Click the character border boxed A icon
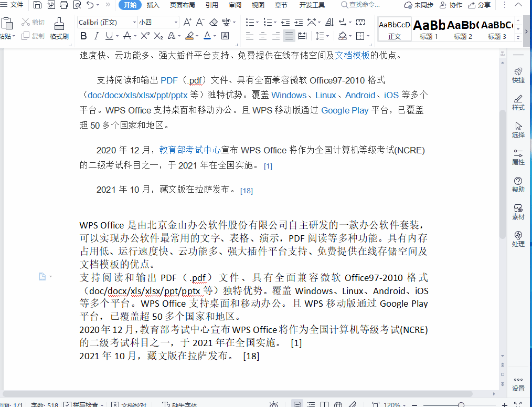Image resolution: width=532 pixels, height=407 pixels. tap(225, 36)
